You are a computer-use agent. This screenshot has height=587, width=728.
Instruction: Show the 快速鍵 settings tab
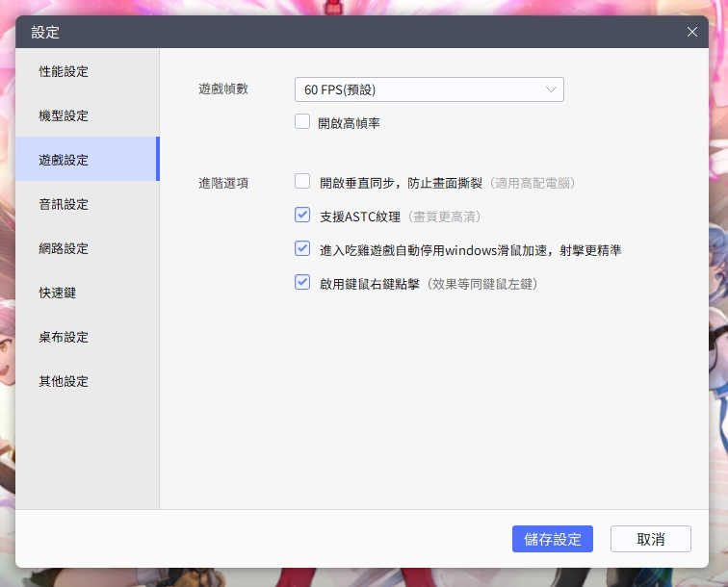tap(58, 293)
